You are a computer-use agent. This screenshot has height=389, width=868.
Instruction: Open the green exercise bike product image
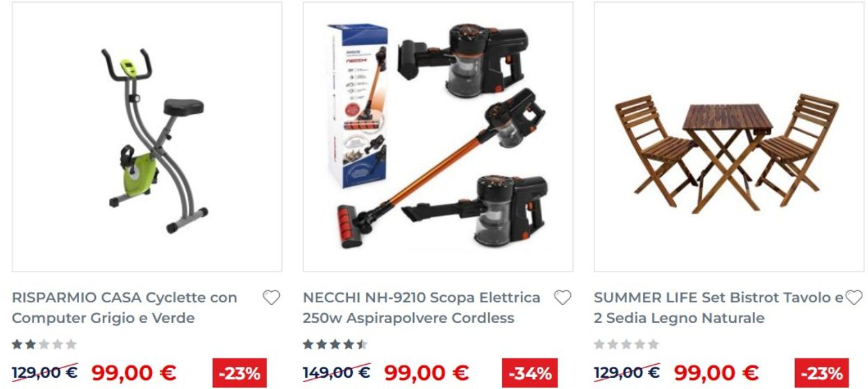[147, 137]
